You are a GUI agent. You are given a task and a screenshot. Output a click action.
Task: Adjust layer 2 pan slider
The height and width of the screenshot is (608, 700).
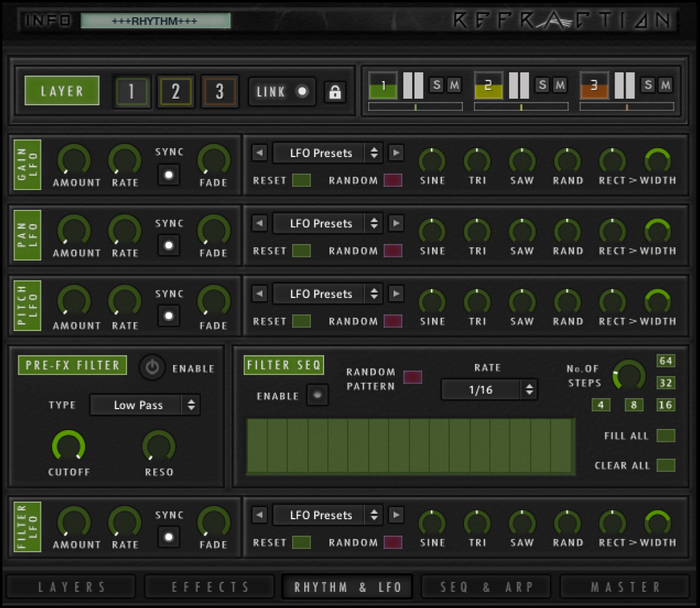click(521, 107)
